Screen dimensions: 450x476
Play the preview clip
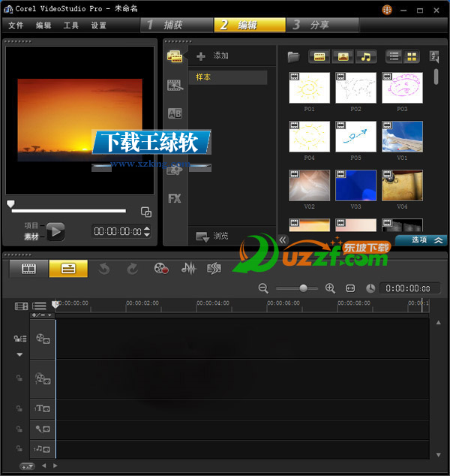point(55,232)
